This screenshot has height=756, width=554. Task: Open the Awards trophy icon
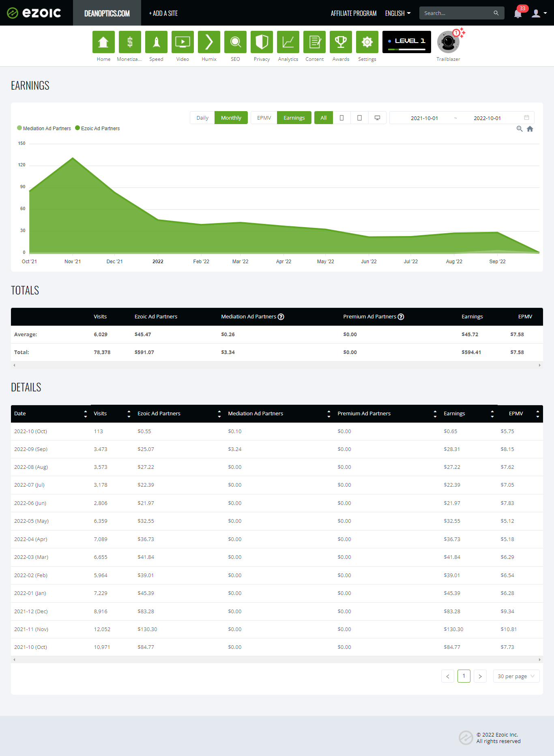341,42
